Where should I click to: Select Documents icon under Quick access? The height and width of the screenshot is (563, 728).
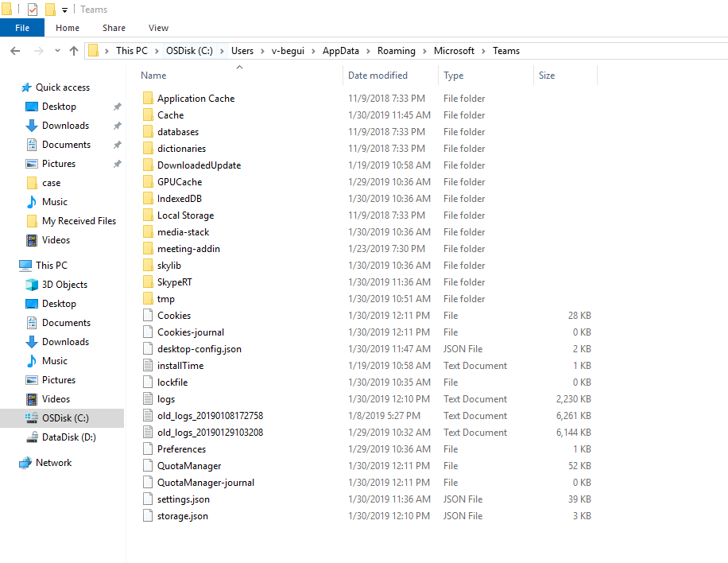tap(32, 145)
